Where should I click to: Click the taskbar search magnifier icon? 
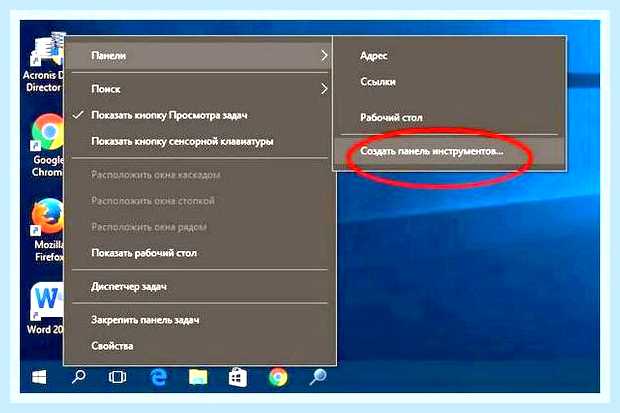click(79, 377)
